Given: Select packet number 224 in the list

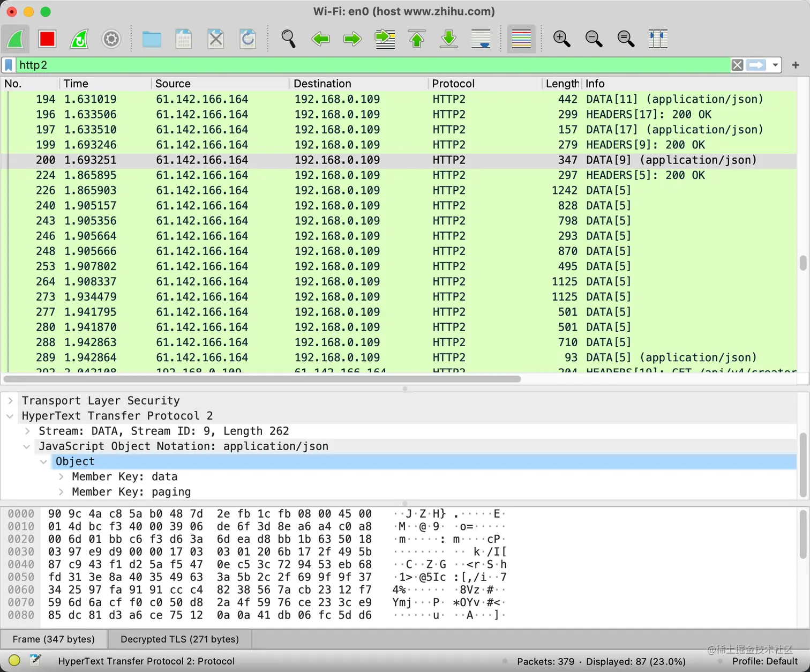Looking at the screenshot, I should (x=214, y=175).
